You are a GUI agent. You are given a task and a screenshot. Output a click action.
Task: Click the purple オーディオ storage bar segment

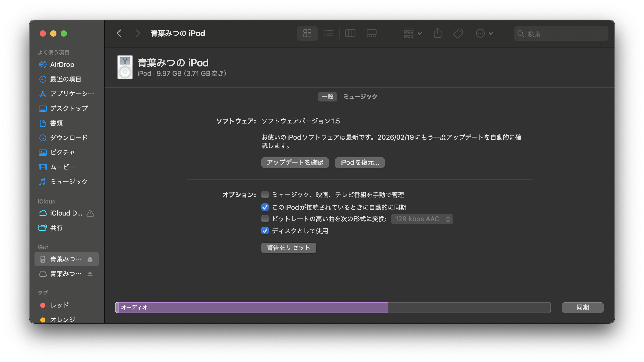pyautogui.click(x=253, y=308)
